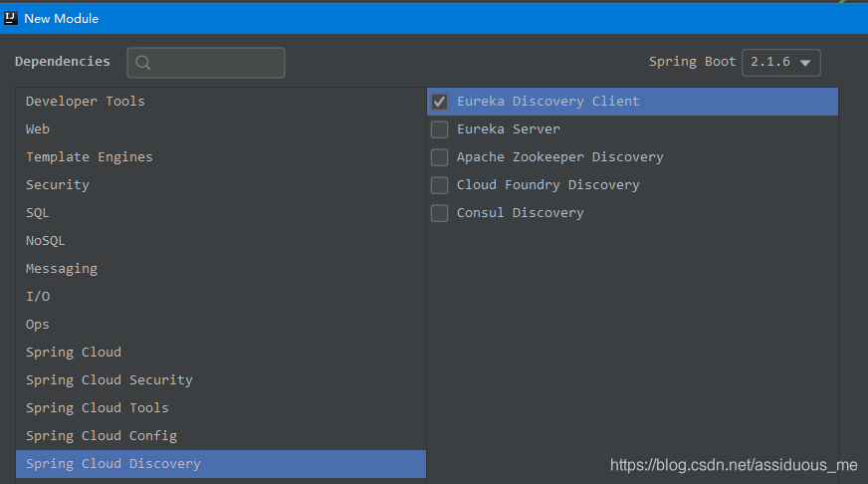
Task: Focus the dependencies search field
Action: (x=206, y=63)
